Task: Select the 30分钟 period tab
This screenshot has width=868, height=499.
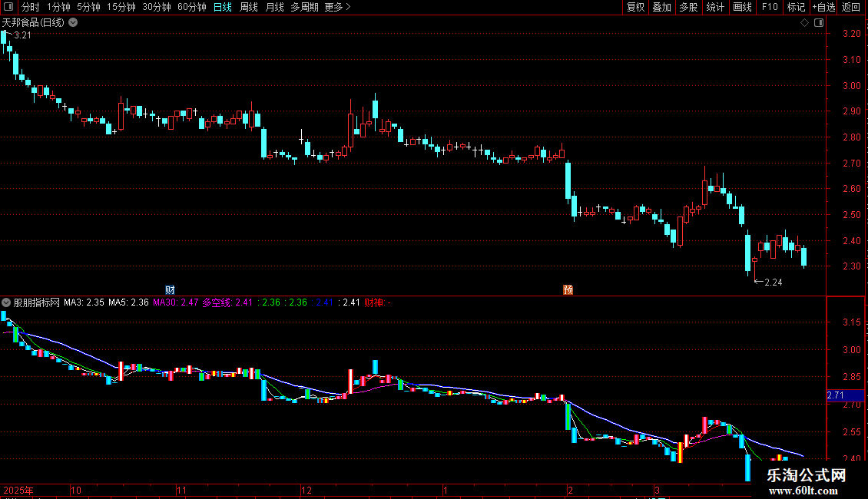Action: pyautogui.click(x=157, y=7)
